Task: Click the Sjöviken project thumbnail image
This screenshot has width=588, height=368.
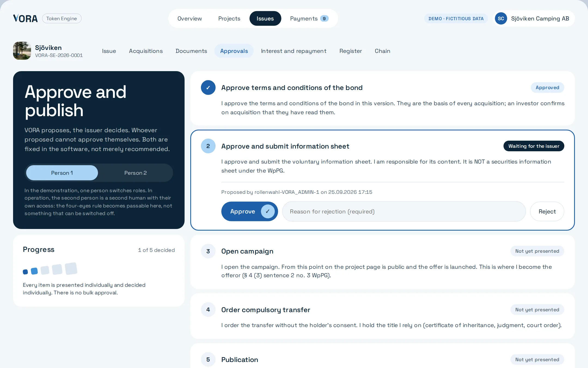Action: tap(22, 51)
